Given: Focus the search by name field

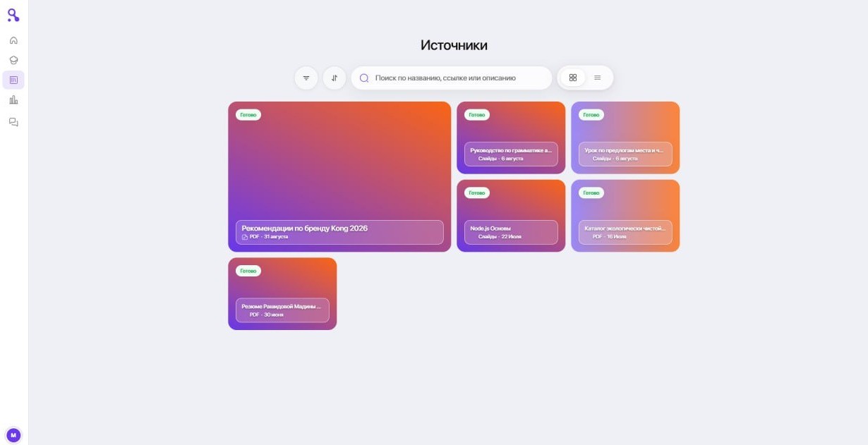Looking at the screenshot, I should [452, 78].
